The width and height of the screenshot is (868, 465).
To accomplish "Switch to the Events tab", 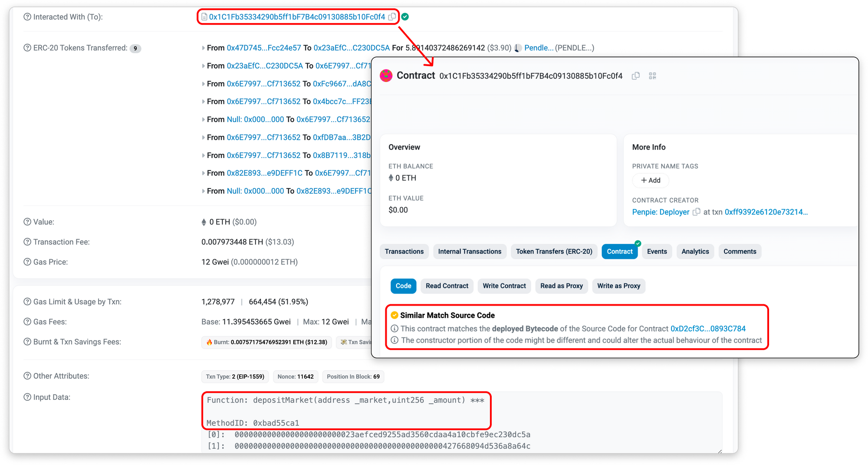I will click(x=657, y=251).
